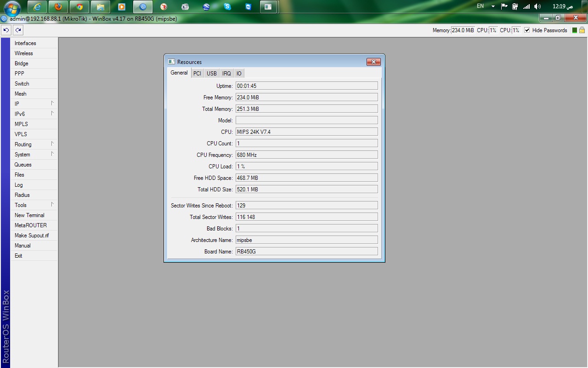Screen dimensions: 588x368
Task: Select the General tab in Resources
Action: (179, 73)
